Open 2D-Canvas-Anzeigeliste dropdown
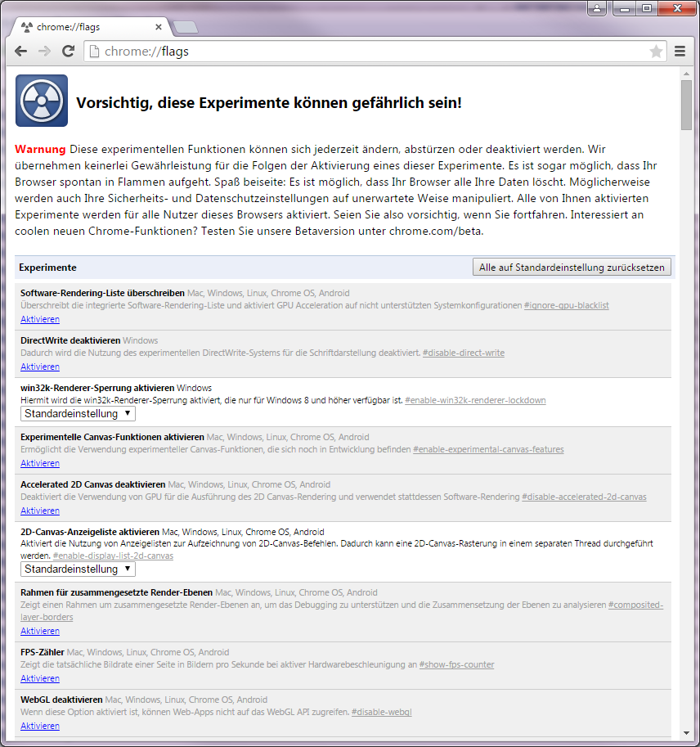Image resolution: width=700 pixels, height=747 pixels. (78, 569)
